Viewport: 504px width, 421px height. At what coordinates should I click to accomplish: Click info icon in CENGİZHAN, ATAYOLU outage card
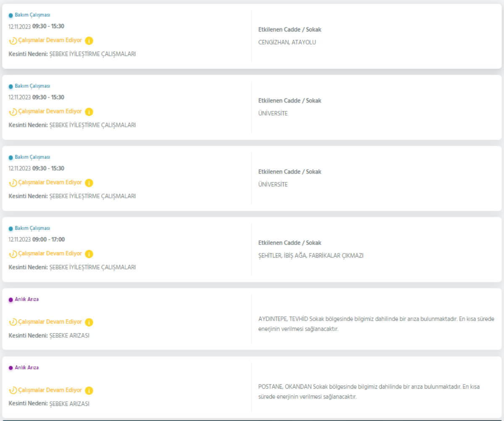tap(89, 41)
